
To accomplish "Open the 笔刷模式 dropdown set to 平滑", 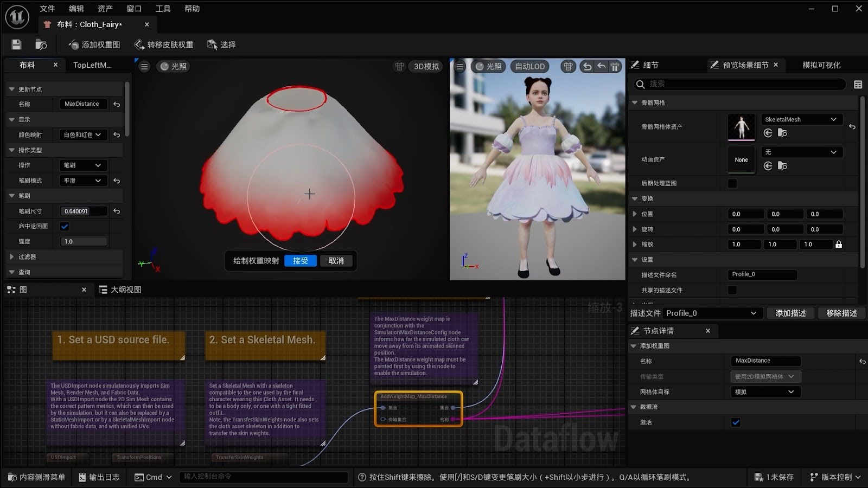I will click(83, 181).
